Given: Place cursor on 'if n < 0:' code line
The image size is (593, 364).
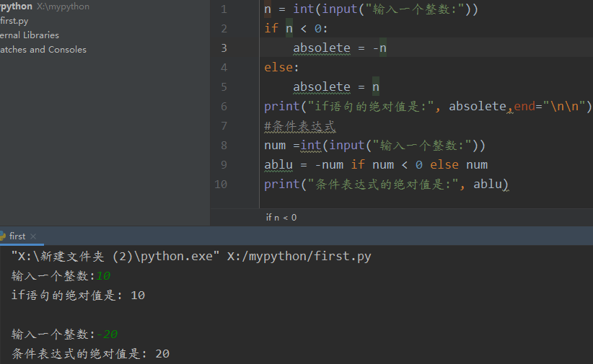Looking at the screenshot, I should point(296,28).
